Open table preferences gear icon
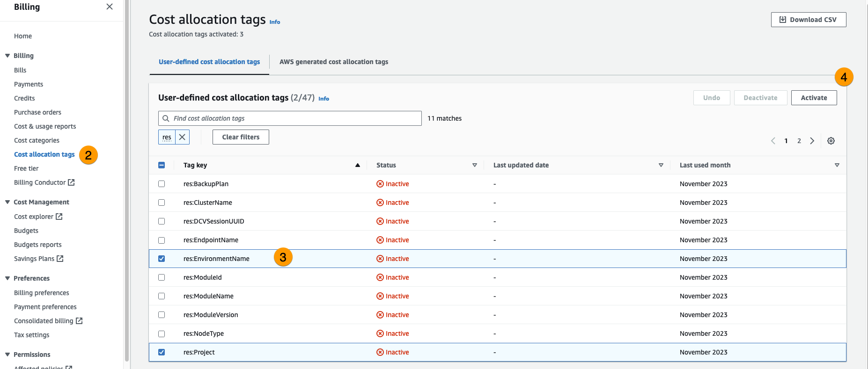The image size is (868, 369). [x=831, y=141]
